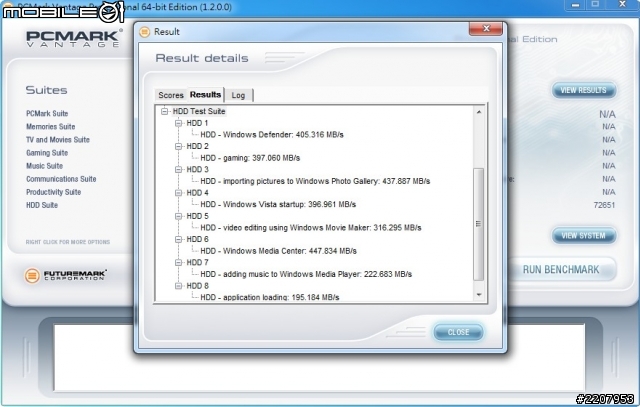The width and height of the screenshot is (640, 407).
Task: Select Memories Suite
Action: click(x=51, y=127)
